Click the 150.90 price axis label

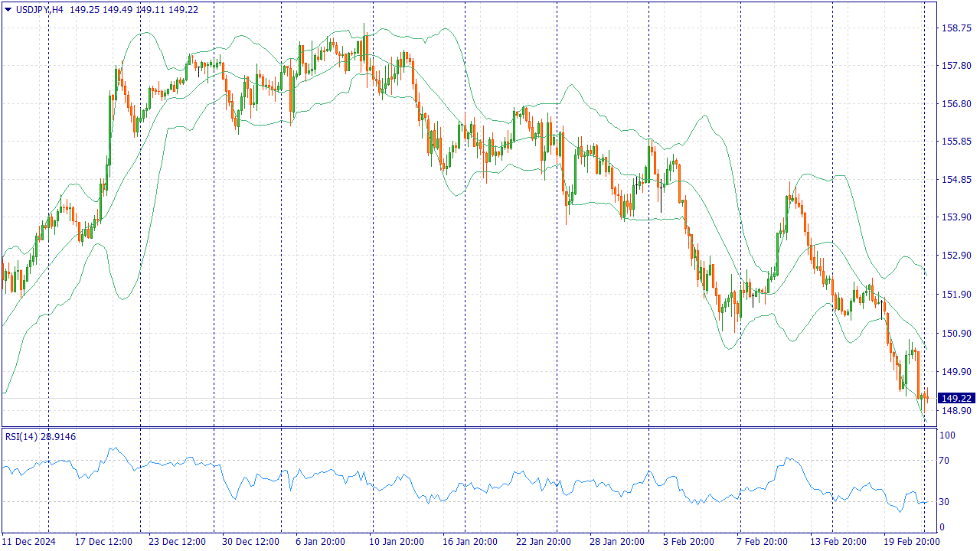click(x=956, y=334)
